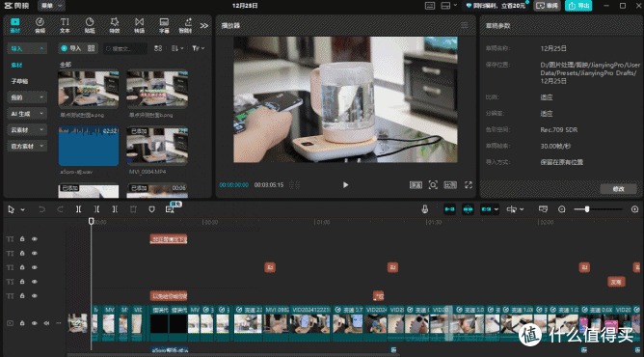
Task: Select the a.png media thumbnail
Action: coord(89,89)
